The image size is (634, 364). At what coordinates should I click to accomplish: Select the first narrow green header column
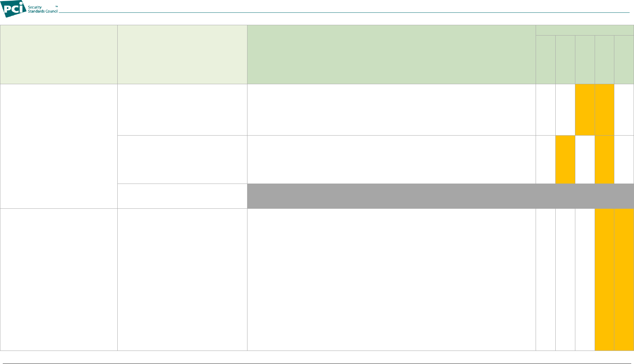[x=546, y=60]
